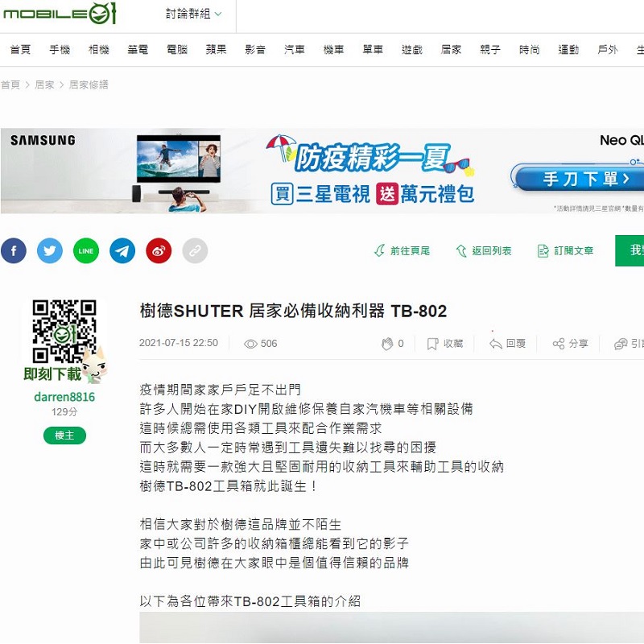Click the quote bubbles icon
The image size is (644, 644).
(621, 344)
